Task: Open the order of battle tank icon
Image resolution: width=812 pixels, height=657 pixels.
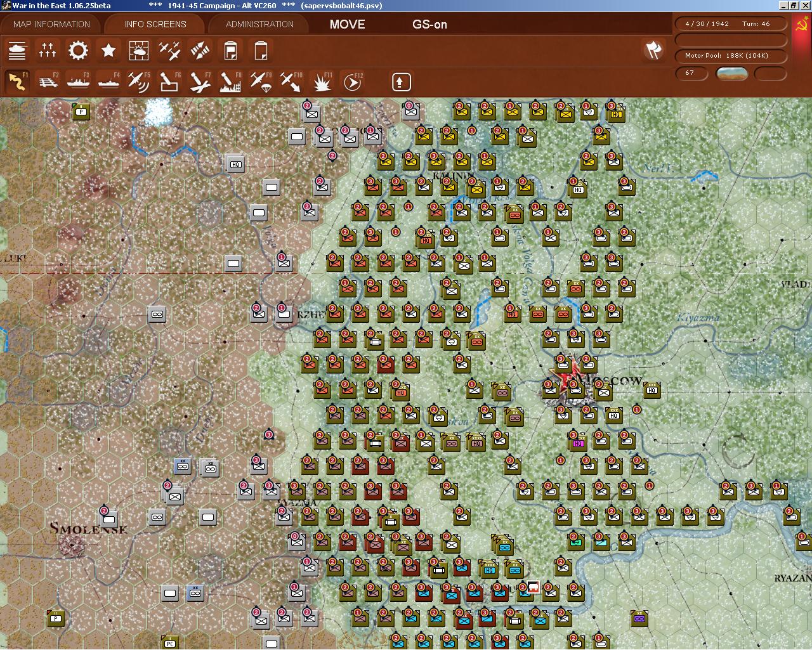Action: pyautogui.click(x=17, y=51)
